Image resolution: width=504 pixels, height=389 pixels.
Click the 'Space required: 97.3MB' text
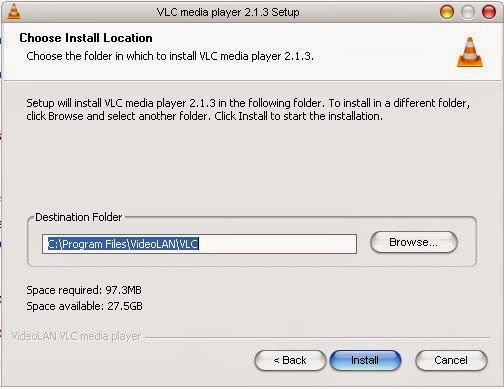pos(84,290)
